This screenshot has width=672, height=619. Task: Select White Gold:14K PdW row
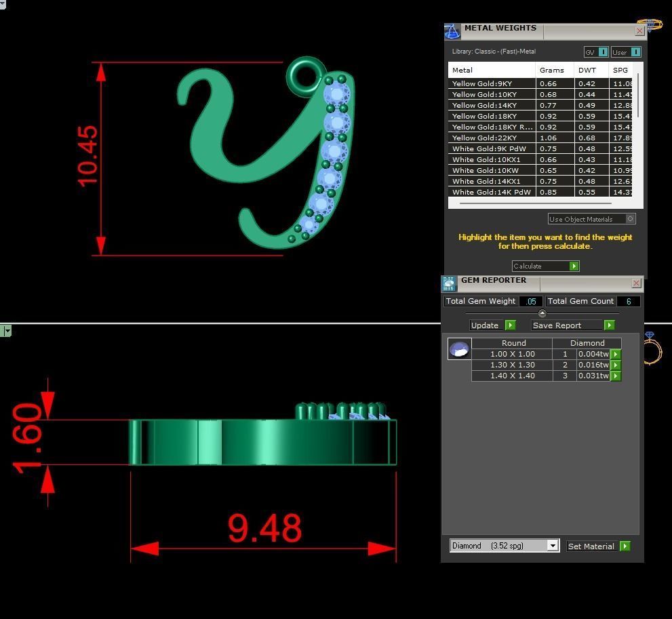[540, 192]
